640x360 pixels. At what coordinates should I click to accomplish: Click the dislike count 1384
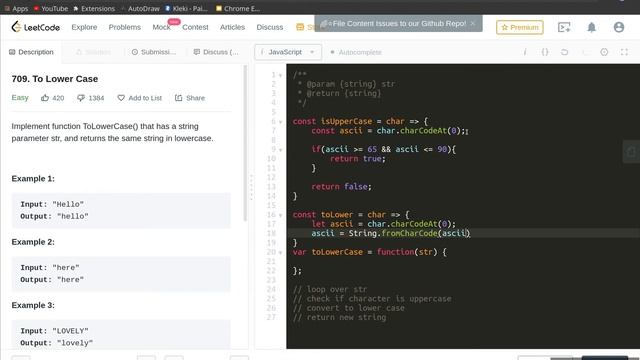point(96,98)
